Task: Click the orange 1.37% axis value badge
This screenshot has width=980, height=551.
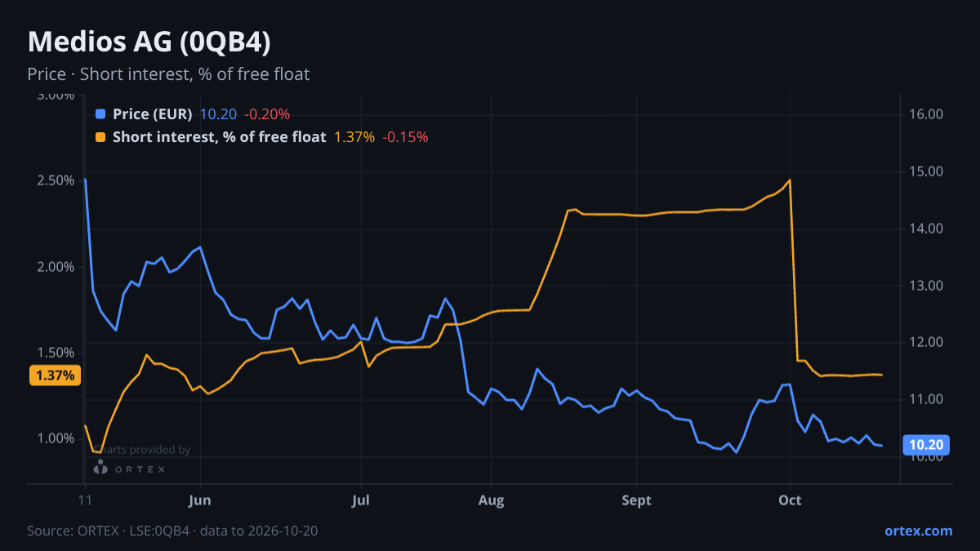Action: coord(56,375)
